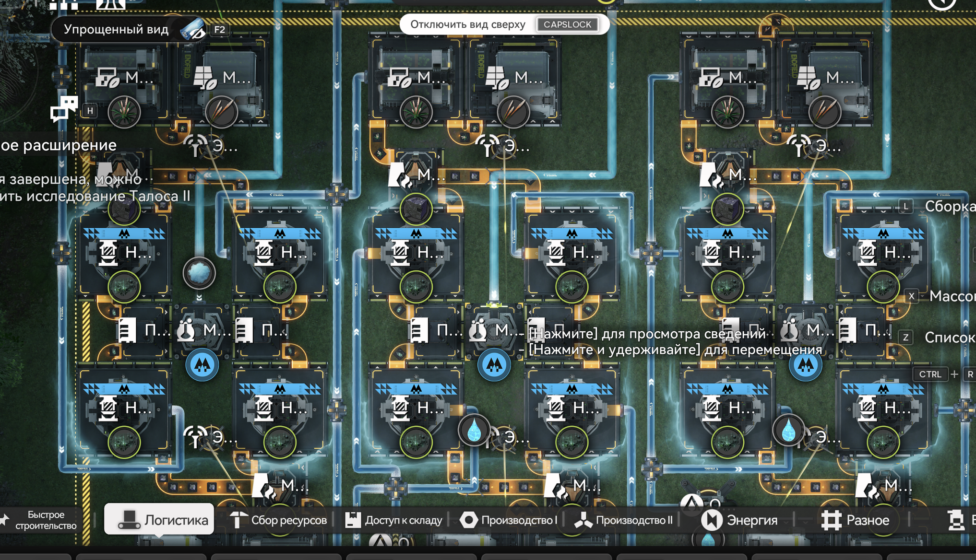
Task: Click the cloud gas resource icon
Action: click(x=199, y=273)
